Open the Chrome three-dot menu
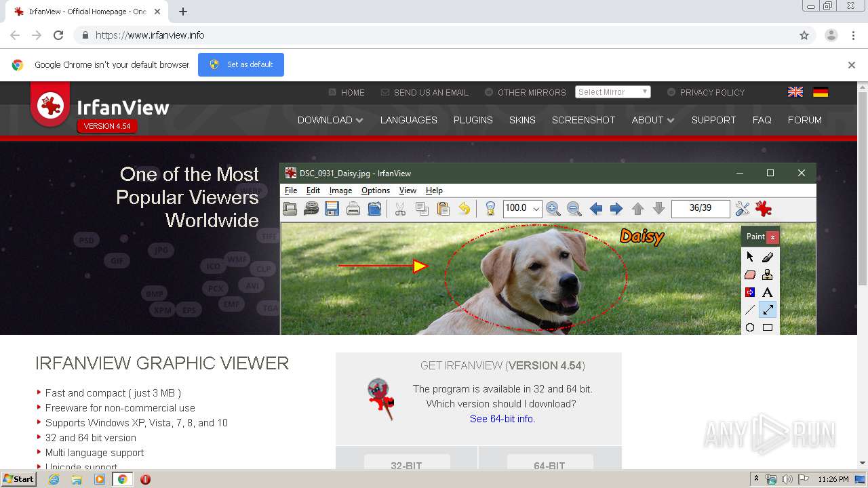Screen dimensions: 868x488 [x=853, y=35]
